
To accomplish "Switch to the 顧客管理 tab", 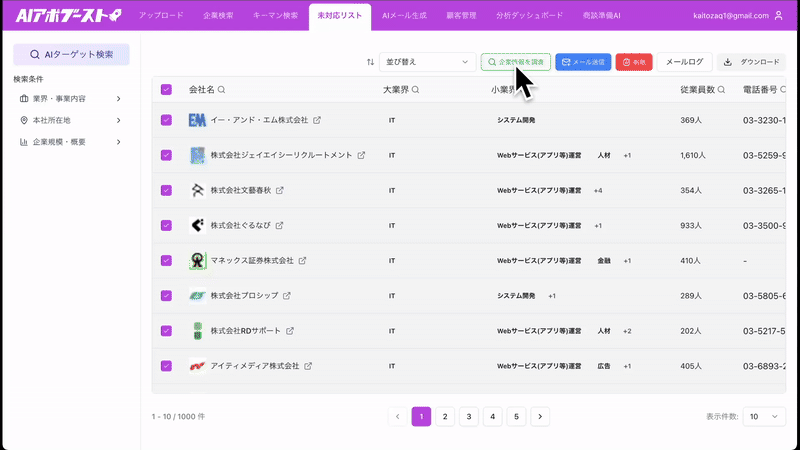I will [x=461, y=15].
